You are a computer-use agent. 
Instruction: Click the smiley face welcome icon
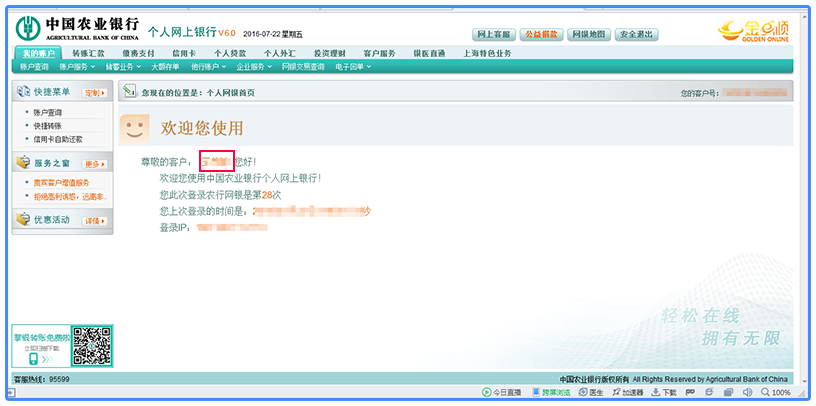pyautogui.click(x=134, y=128)
